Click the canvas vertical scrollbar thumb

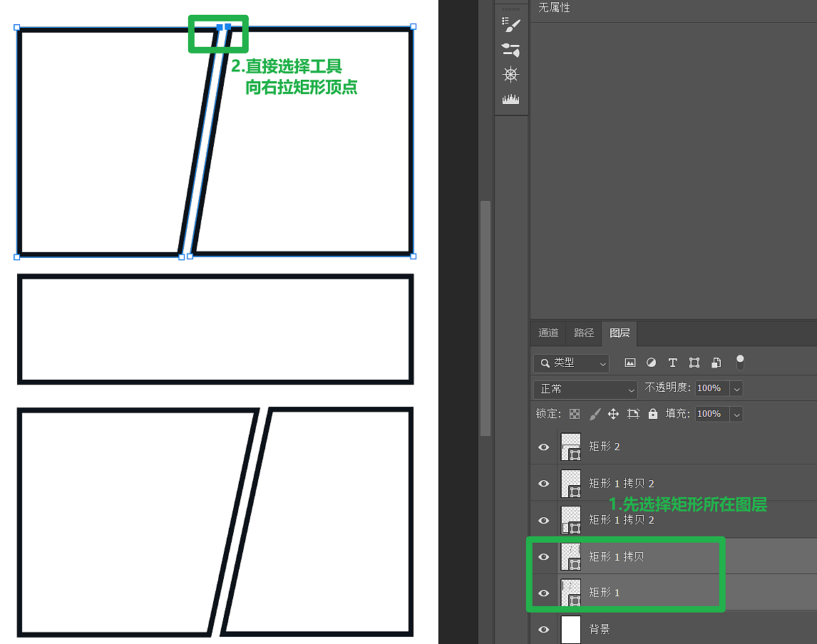tap(485, 318)
